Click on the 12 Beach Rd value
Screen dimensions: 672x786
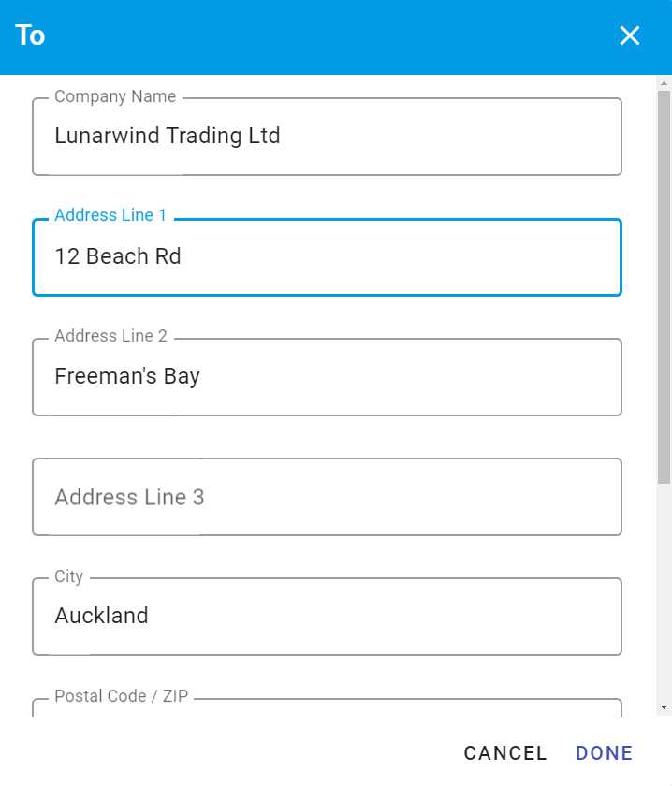(118, 256)
